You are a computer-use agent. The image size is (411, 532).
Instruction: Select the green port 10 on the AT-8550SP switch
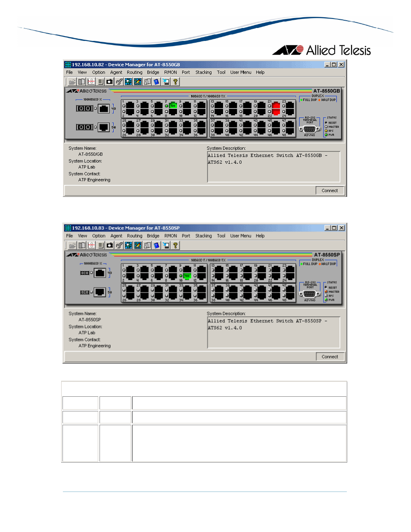[187, 276]
